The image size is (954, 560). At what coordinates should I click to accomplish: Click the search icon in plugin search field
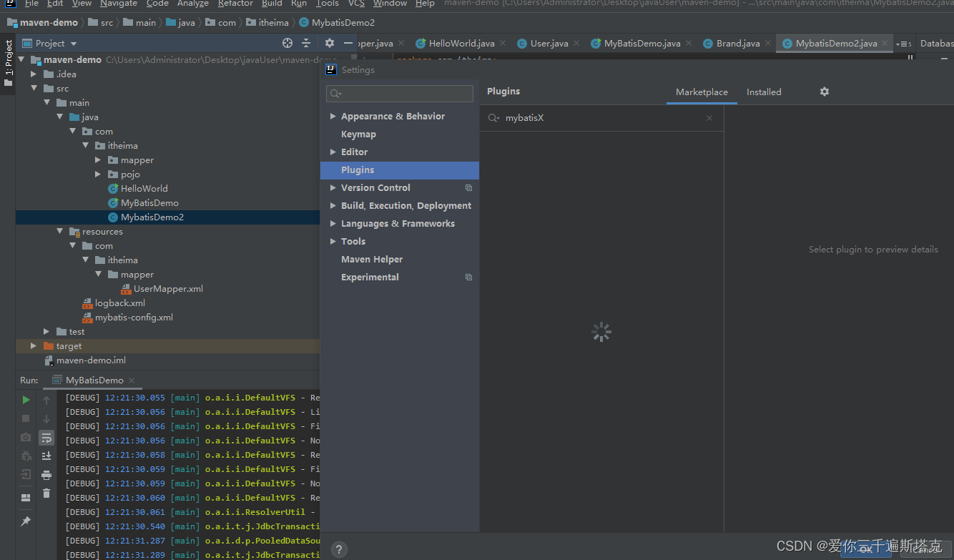coord(493,118)
